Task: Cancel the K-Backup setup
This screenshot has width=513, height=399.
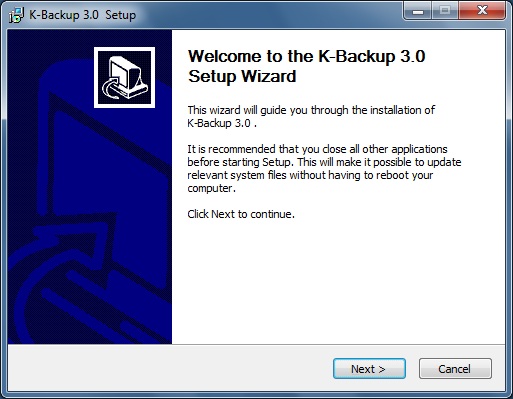Action: tap(455, 369)
